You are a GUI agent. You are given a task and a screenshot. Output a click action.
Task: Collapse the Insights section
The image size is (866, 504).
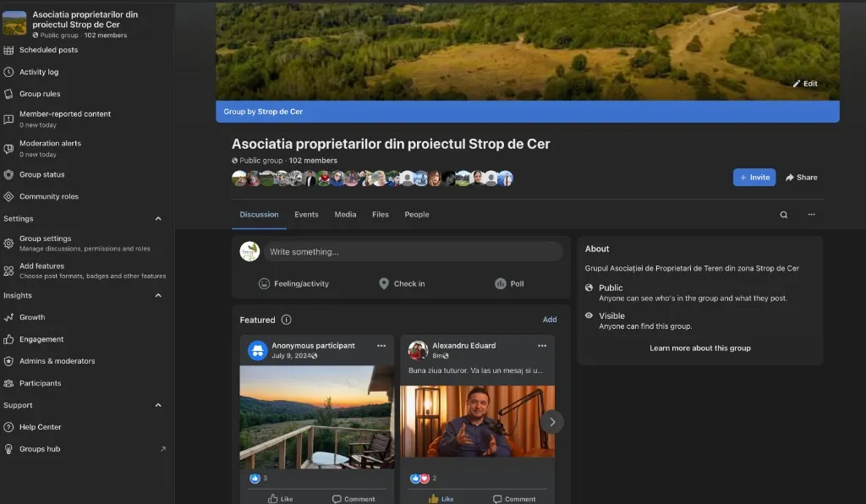click(158, 295)
